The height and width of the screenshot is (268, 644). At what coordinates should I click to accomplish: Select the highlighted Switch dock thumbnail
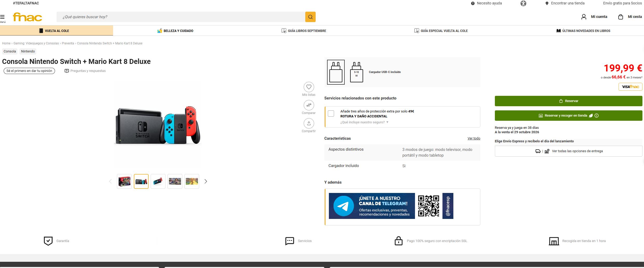point(141,181)
